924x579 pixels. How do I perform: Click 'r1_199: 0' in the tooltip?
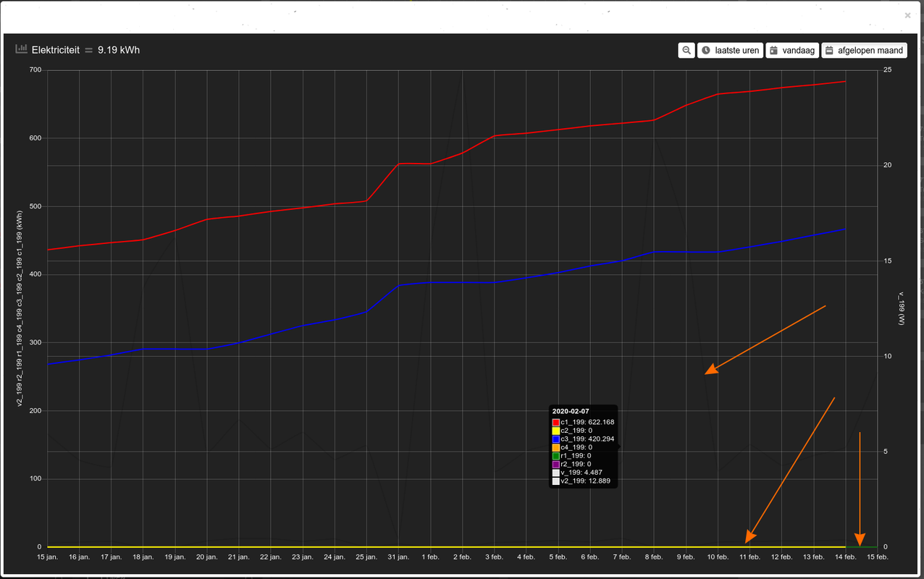(576, 456)
